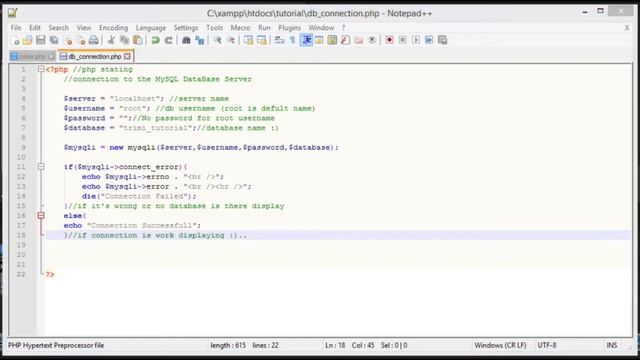Open the Encoding menu
The height and width of the screenshot is (360, 640).
113,28
